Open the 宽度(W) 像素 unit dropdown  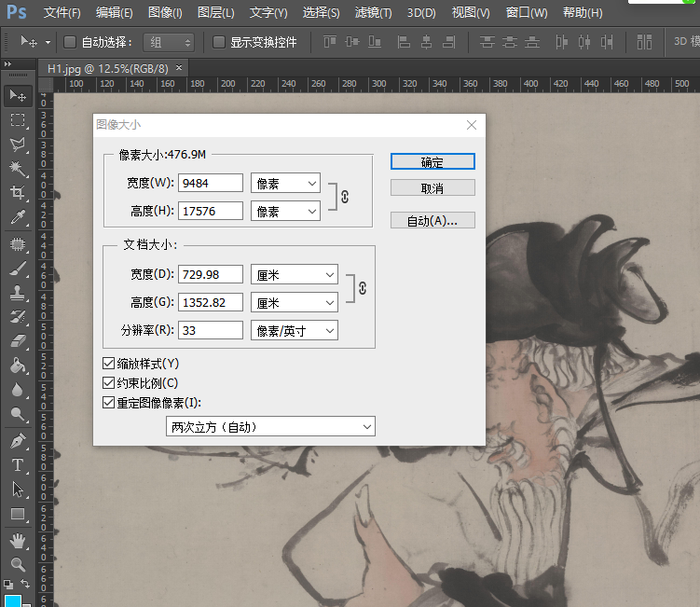[x=285, y=183]
